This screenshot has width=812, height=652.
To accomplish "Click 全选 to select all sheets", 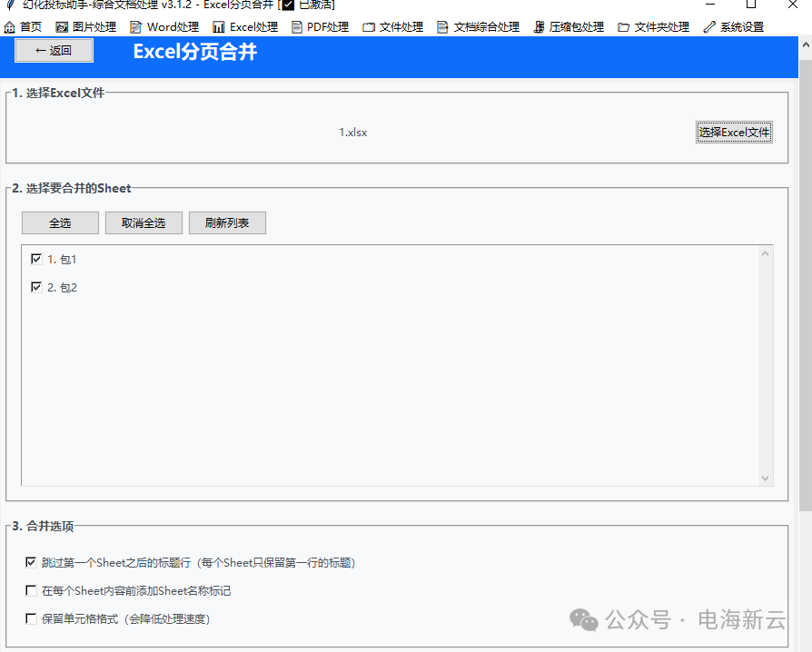I will [x=59, y=222].
